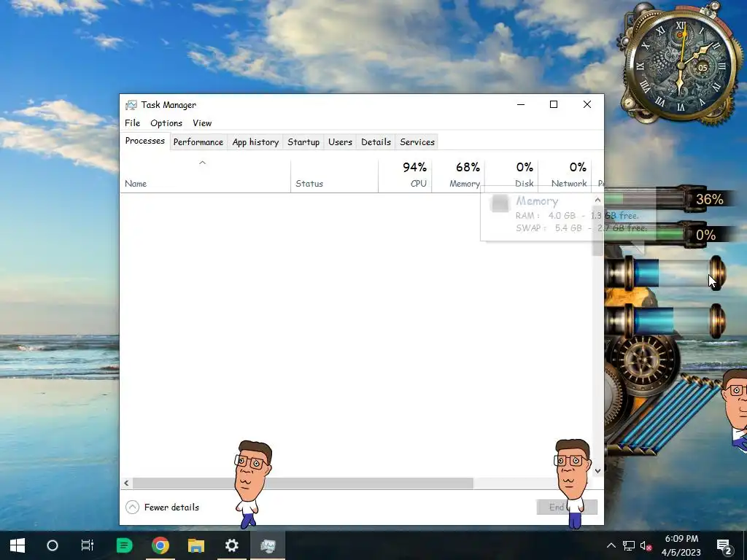Click the lower blue tube meter gadget
Screen dimensions: 747x560
665,320
